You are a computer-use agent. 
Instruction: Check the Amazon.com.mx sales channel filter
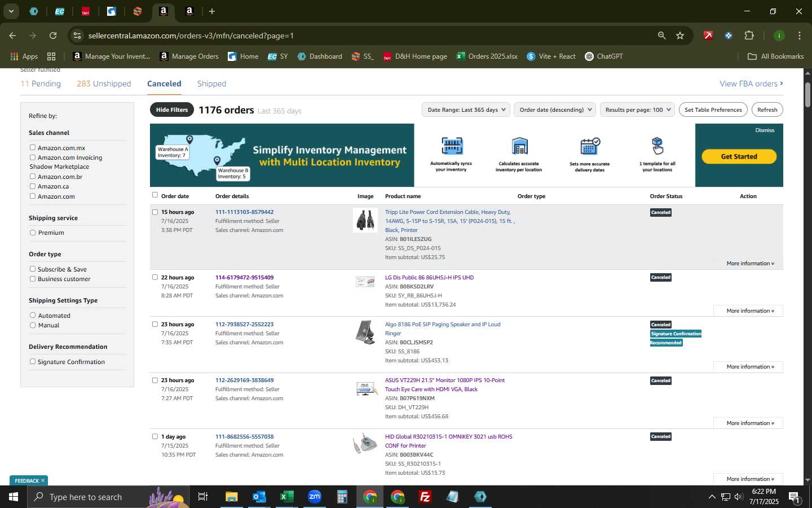click(x=33, y=147)
